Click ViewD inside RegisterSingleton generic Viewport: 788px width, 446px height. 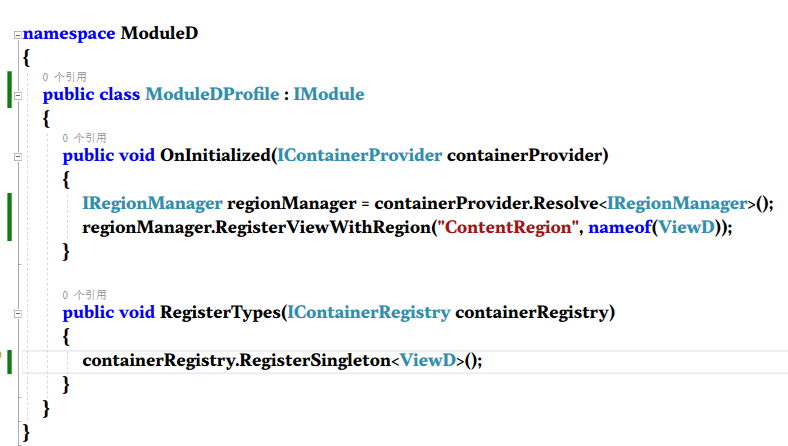(427, 360)
